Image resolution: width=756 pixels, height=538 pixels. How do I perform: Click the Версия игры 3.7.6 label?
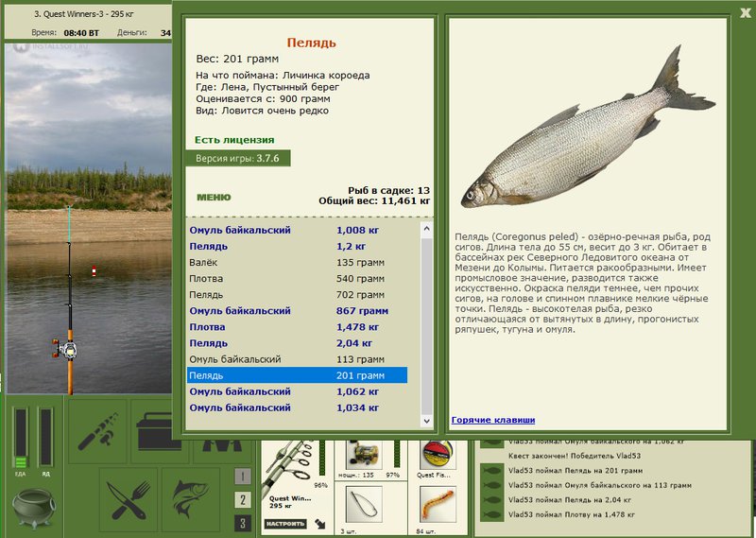pyautogui.click(x=238, y=158)
